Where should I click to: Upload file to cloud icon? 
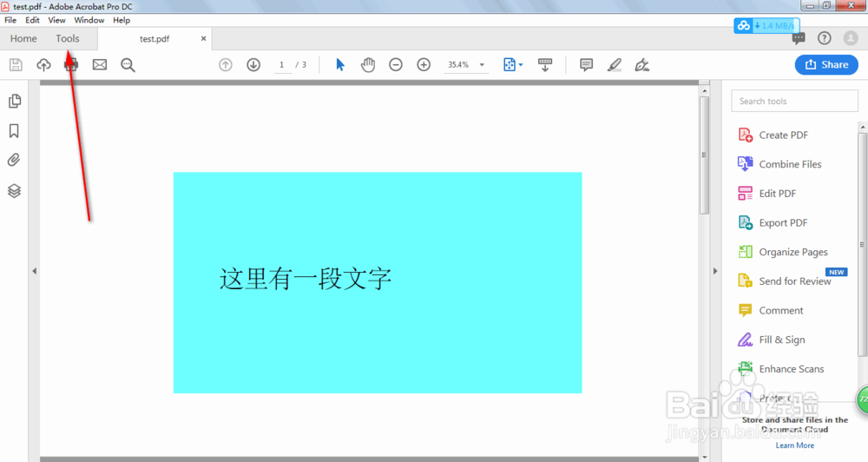point(43,65)
